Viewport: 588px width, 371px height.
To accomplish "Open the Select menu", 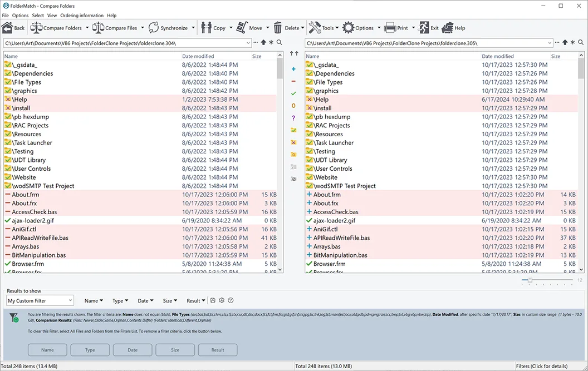I will point(38,16).
